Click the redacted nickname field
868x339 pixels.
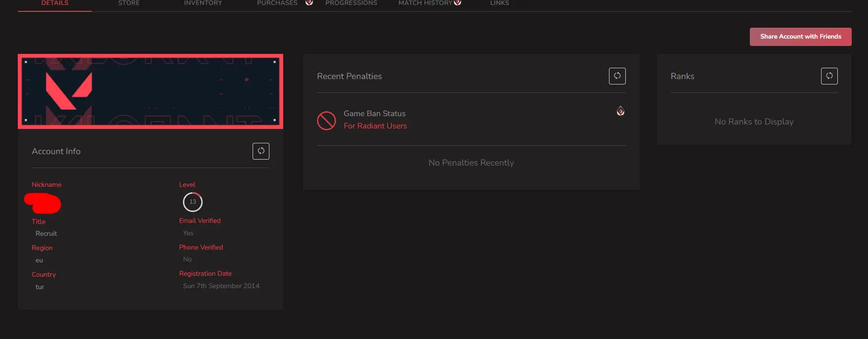pos(43,203)
